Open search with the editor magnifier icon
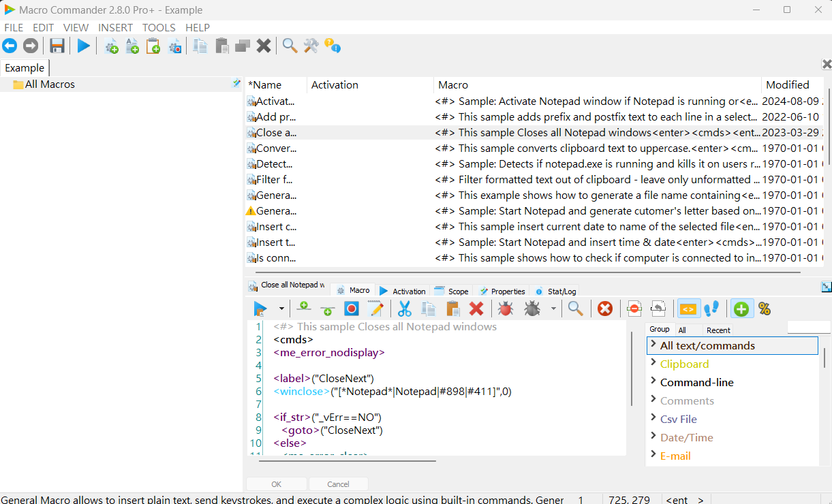This screenshot has height=504, width=832. tap(576, 309)
